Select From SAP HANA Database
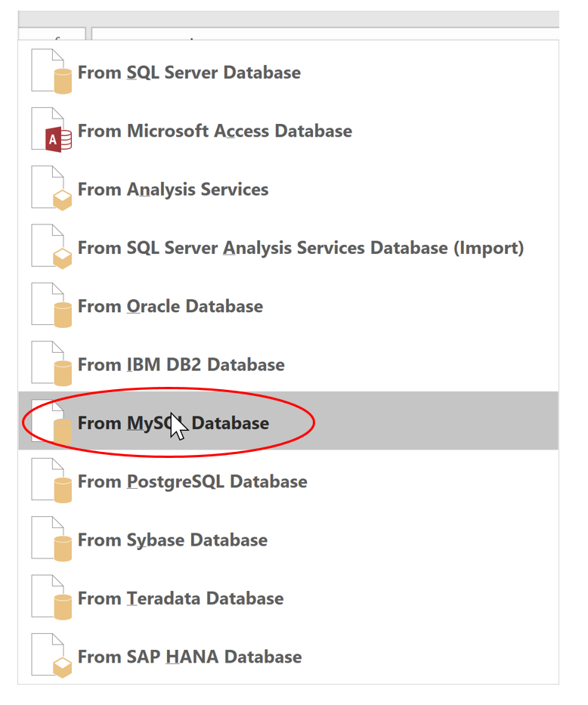Viewport: 588px width, 705px height. pyautogui.click(x=190, y=656)
